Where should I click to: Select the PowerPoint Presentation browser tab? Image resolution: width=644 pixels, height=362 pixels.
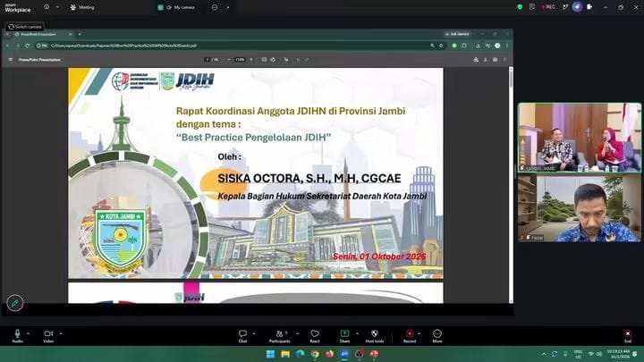[43, 34]
